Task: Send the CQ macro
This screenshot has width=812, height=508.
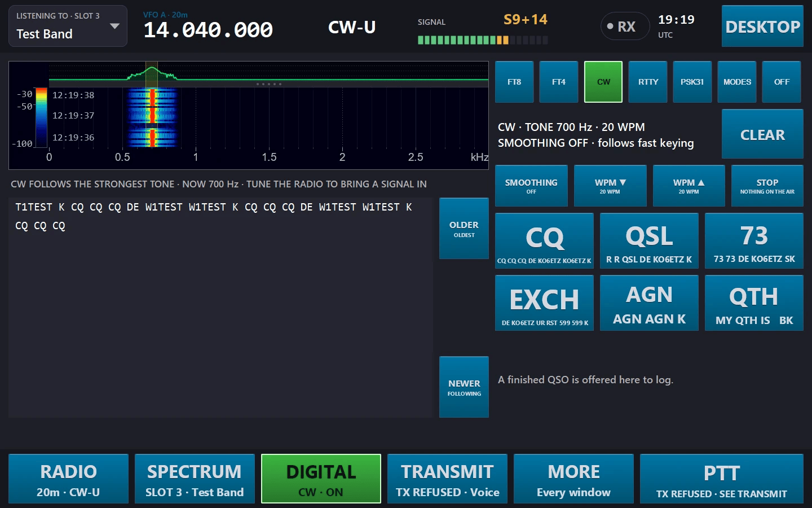Action: click(x=544, y=240)
